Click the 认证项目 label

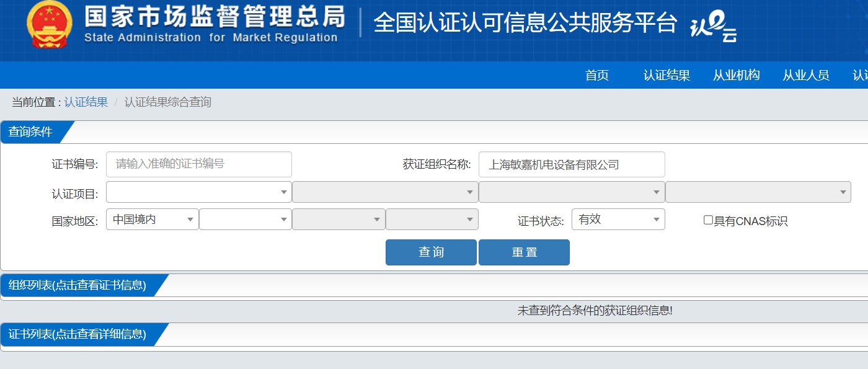tap(75, 194)
